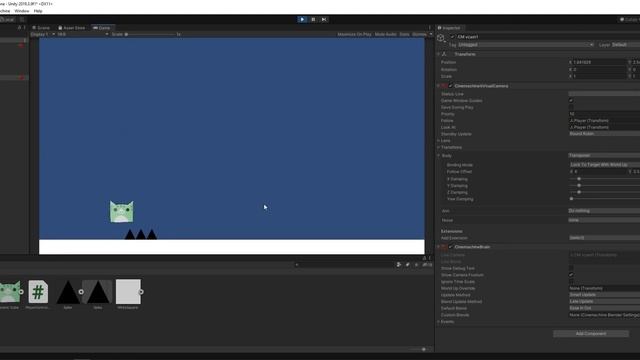
Task: Toggle the Ignore Time Scale checkbox
Action: pyautogui.click(x=571, y=282)
